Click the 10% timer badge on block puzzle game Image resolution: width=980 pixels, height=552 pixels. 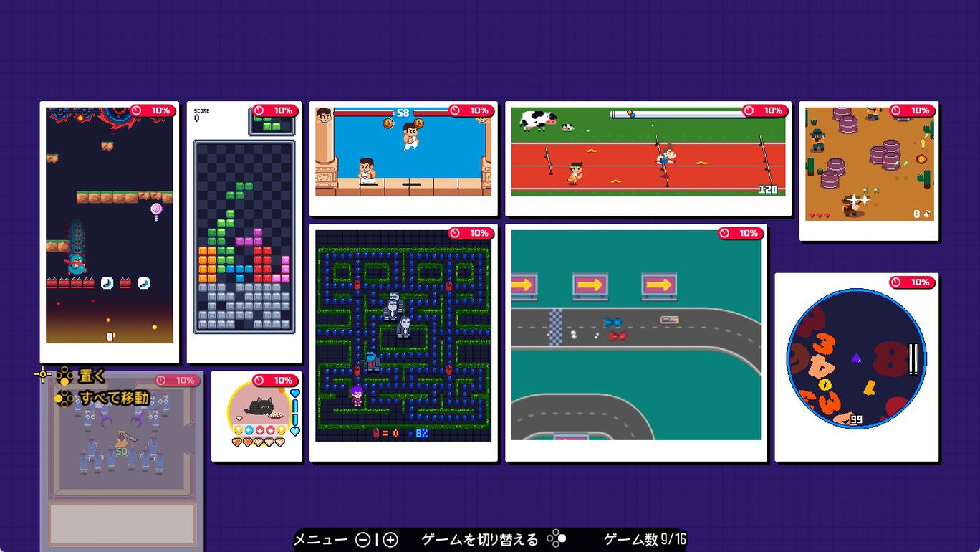tap(275, 110)
